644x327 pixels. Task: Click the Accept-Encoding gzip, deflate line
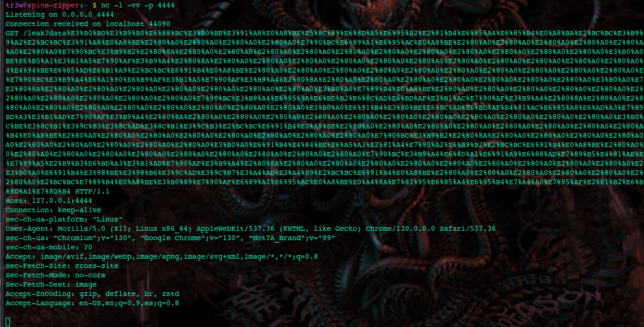[92, 293]
